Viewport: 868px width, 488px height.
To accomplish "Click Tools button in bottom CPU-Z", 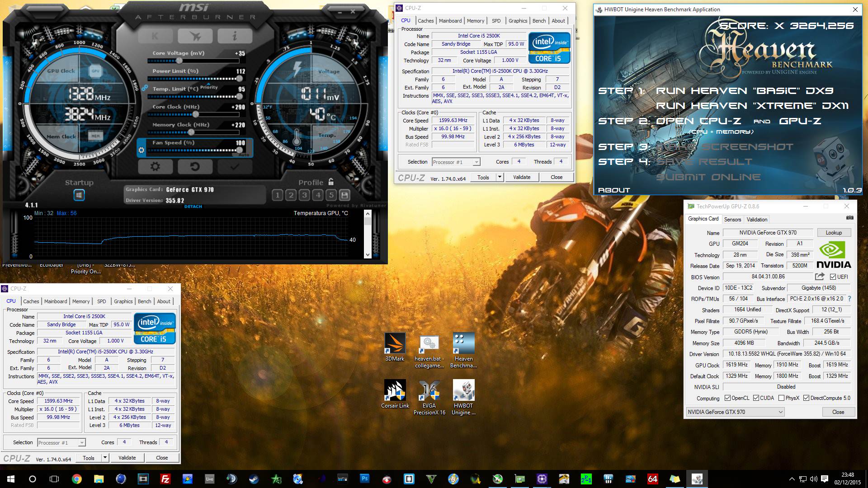I will point(89,458).
